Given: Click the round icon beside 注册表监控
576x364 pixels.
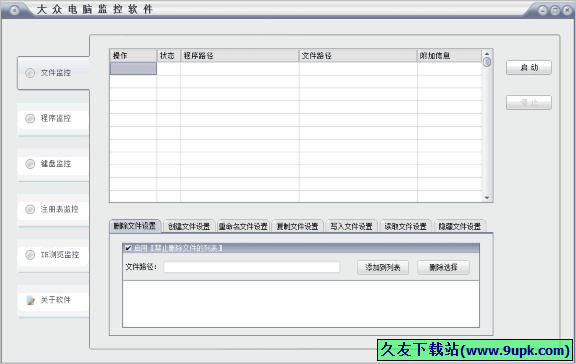Looking at the screenshot, I should tap(30, 209).
